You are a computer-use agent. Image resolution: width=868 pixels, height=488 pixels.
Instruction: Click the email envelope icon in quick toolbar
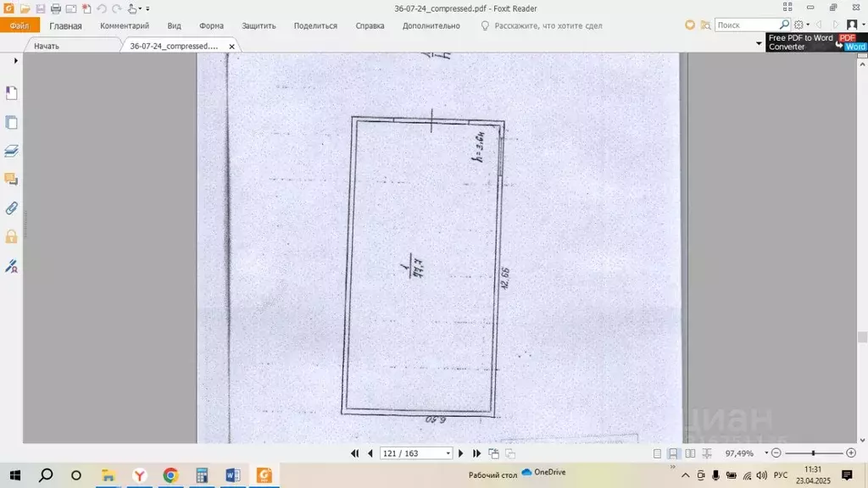pos(71,8)
